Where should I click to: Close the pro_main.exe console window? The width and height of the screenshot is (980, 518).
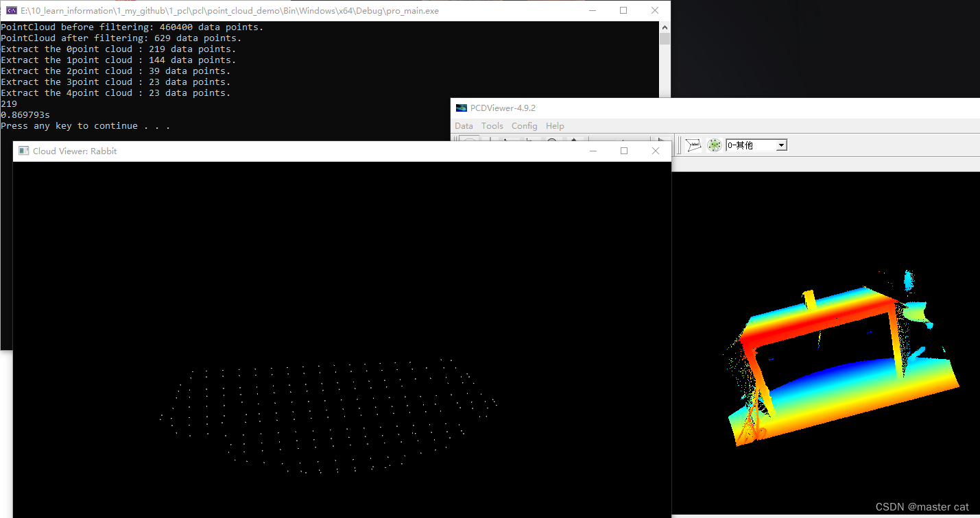(655, 10)
